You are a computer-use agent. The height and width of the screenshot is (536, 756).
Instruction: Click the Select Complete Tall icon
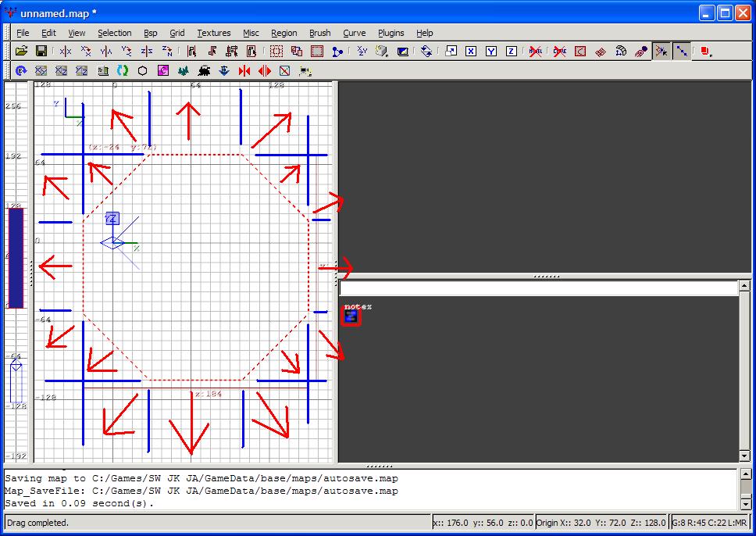[x=191, y=51]
